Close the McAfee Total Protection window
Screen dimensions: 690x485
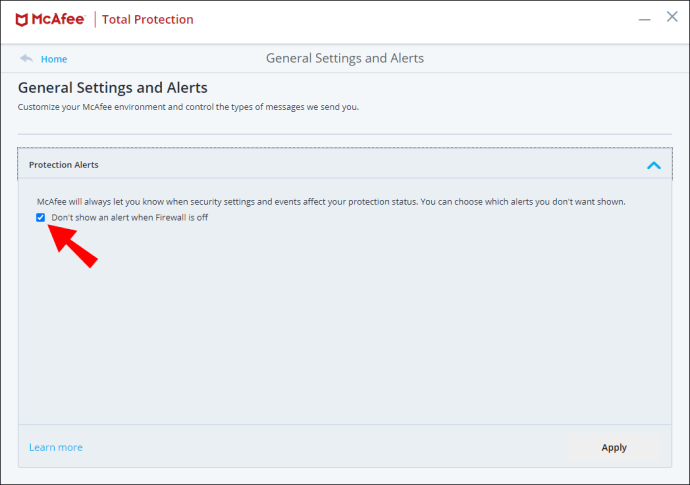(672, 17)
